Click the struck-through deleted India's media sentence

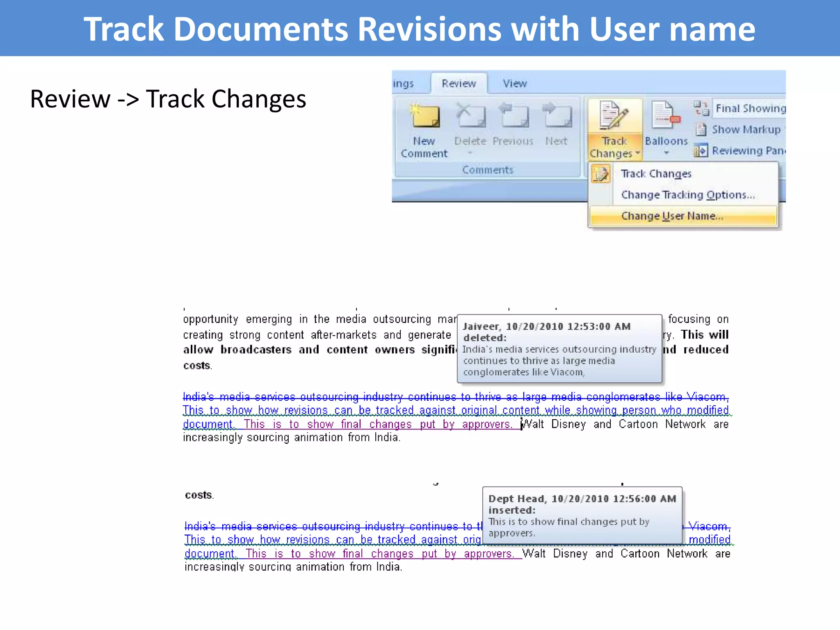(455, 397)
